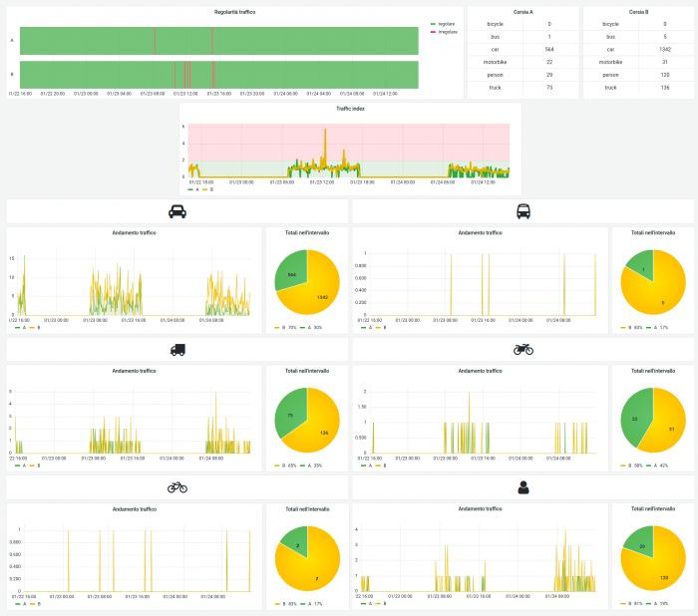Click the car pie slice labeled 1342
The height and width of the screenshot is (616, 698).
(x=319, y=297)
